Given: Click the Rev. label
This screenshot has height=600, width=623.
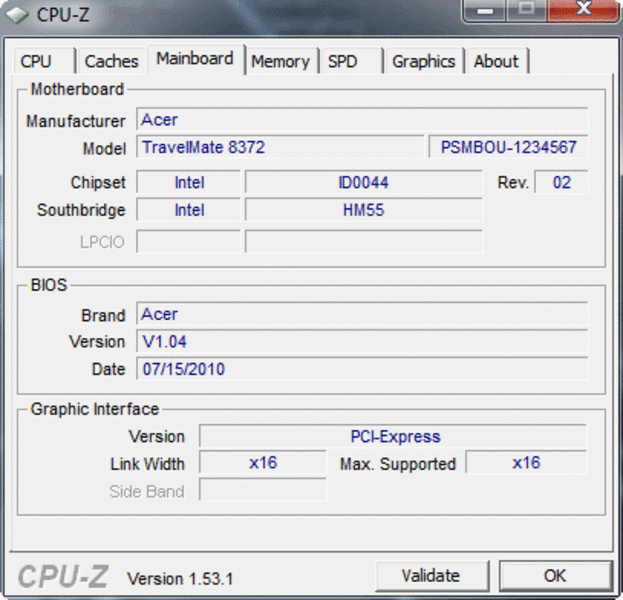Looking at the screenshot, I should click(x=513, y=182).
